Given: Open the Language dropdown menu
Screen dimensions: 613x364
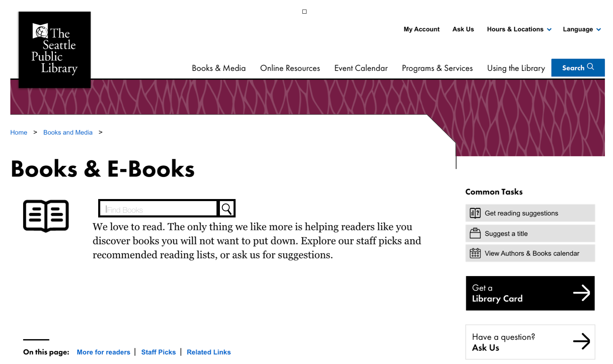Looking at the screenshot, I should tap(582, 29).
